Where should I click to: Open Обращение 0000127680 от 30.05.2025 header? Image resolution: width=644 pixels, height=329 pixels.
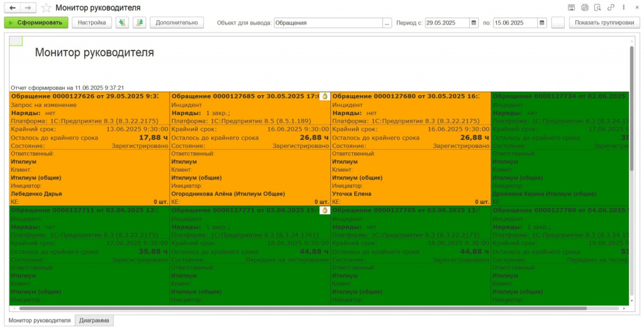point(406,96)
